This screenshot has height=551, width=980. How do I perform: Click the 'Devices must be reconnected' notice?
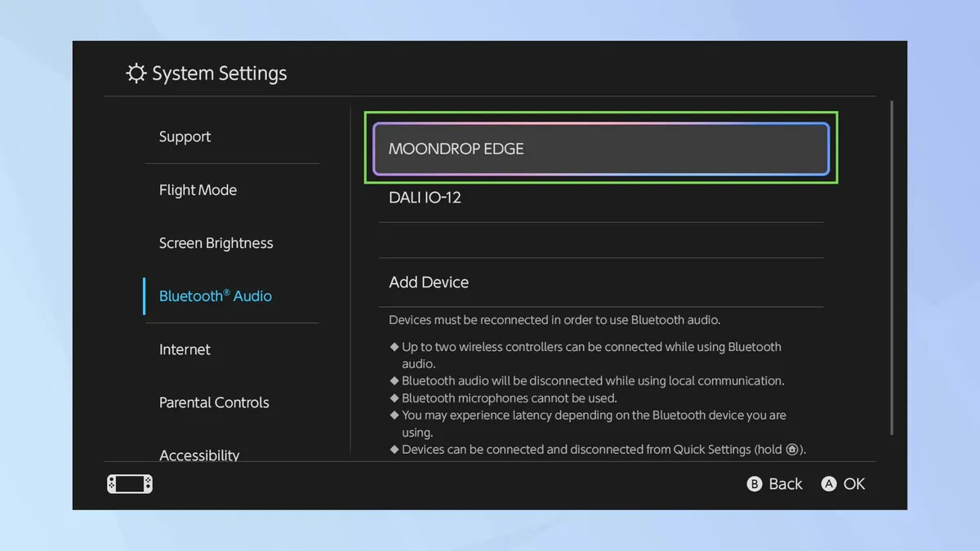coord(555,320)
